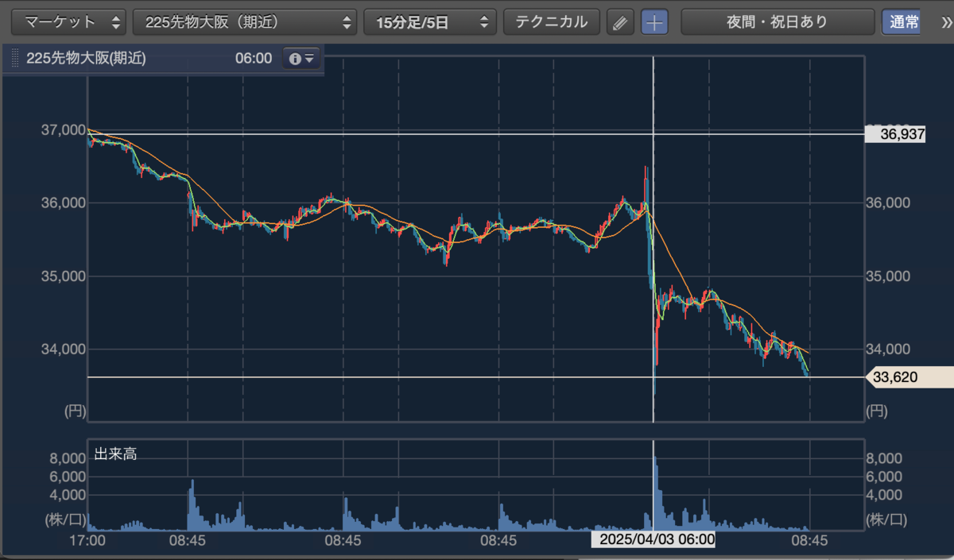Click the right 35,000 price axis label

click(x=887, y=276)
